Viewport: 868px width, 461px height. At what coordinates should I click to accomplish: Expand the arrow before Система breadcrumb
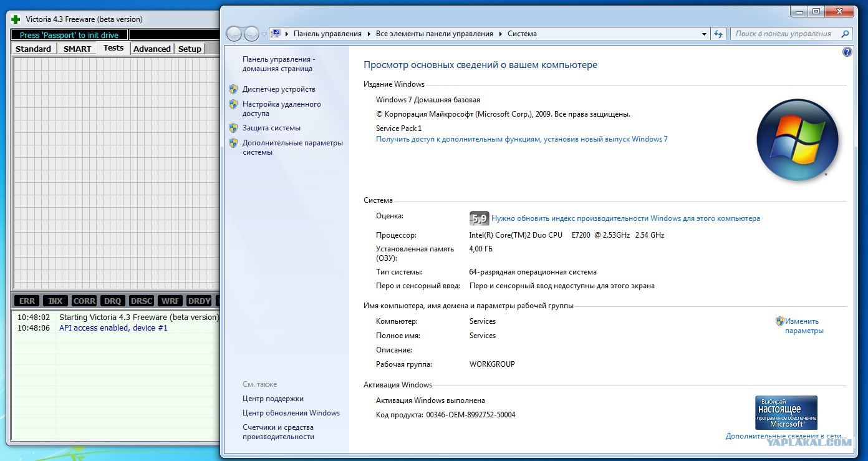(500, 34)
